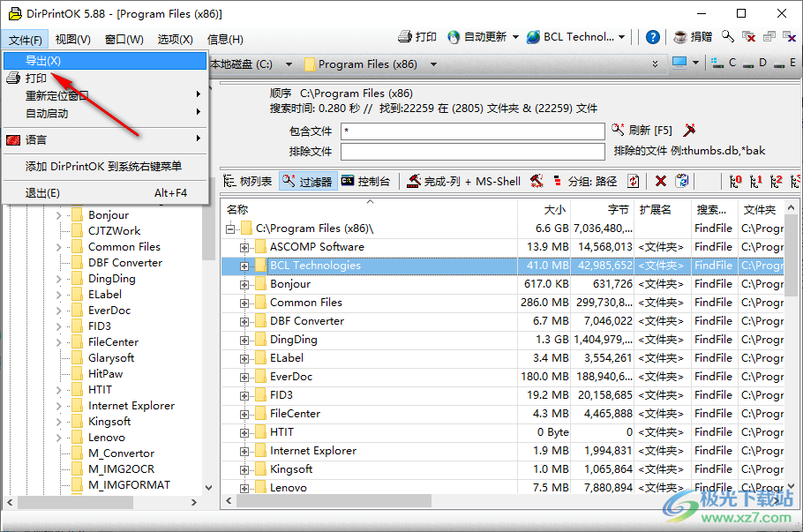Image resolution: width=803 pixels, height=532 pixels.
Task: Open the 视图(V) menu
Action: click(x=71, y=40)
